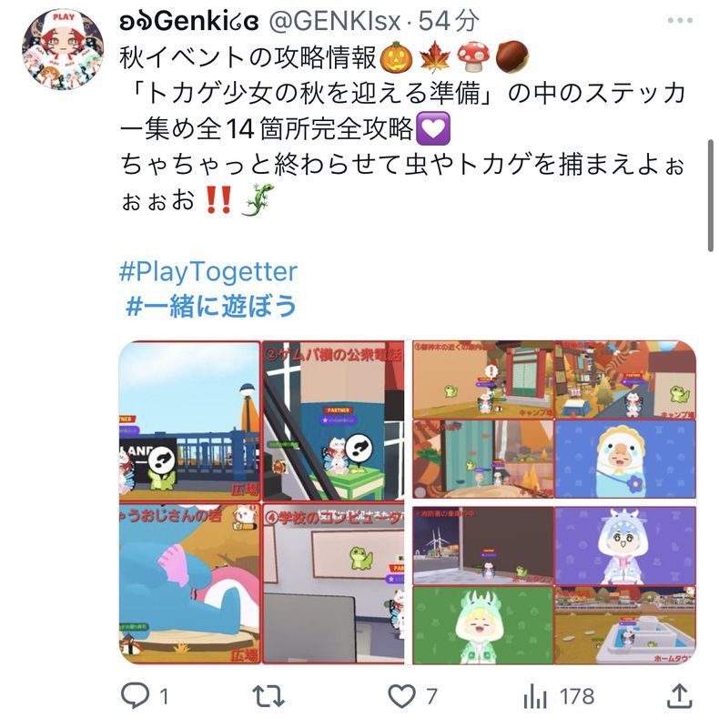Open thumbnail of blue whale おじさんの岩
This screenshot has height=728, width=719.
[189, 583]
